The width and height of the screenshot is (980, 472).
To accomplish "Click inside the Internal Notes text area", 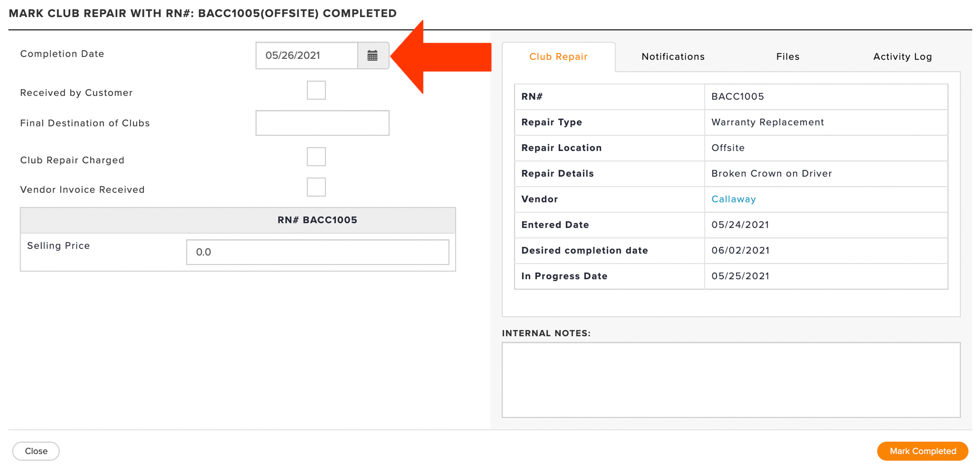I will [x=731, y=380].
